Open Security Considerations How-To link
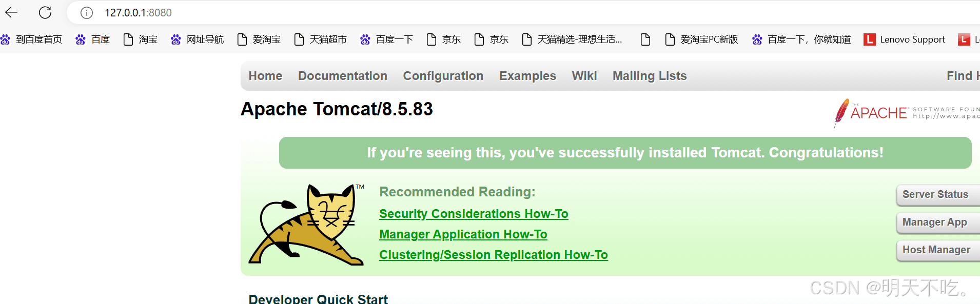The image size is (980, 304). pos(473,214)
